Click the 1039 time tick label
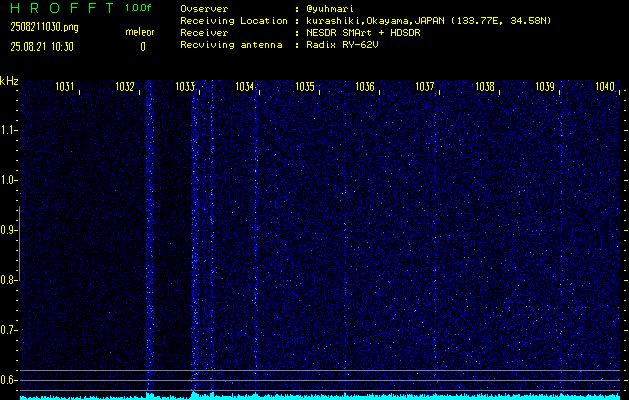Viewport: 629px width, 400px height. pos(545,86)
